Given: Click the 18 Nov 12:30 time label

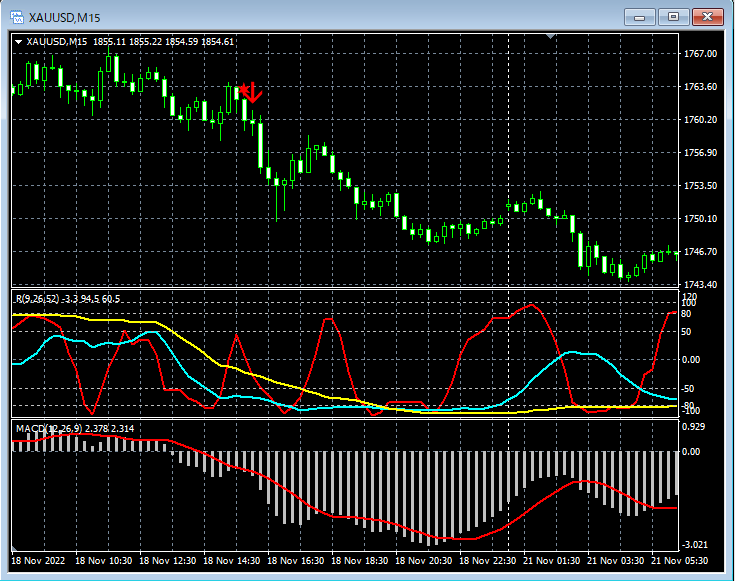Looking at the screenshot, I should [x=168, y=560].
